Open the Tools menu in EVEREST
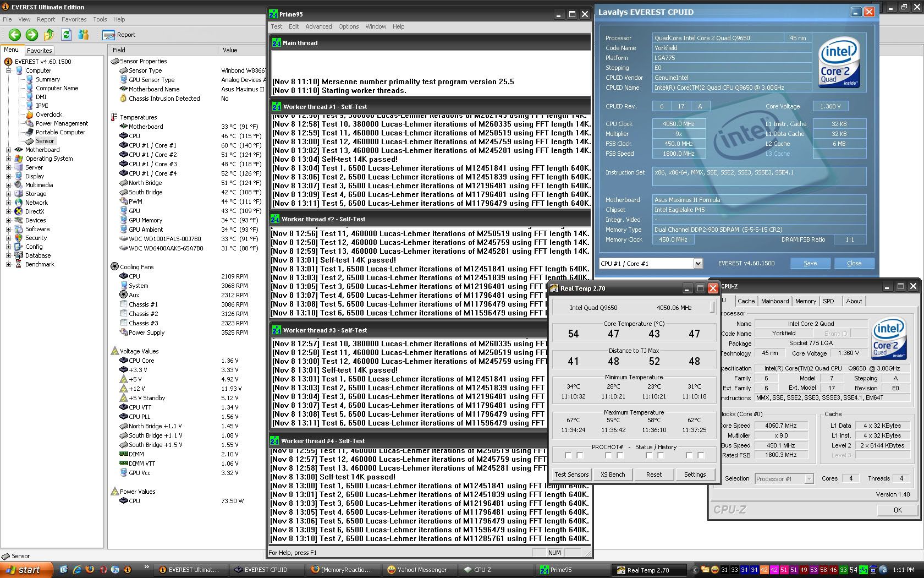 pos(100,19)
